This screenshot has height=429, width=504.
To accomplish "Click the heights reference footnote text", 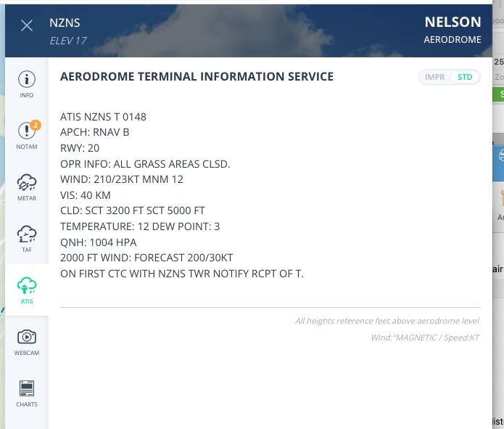I will pos(387,321).
